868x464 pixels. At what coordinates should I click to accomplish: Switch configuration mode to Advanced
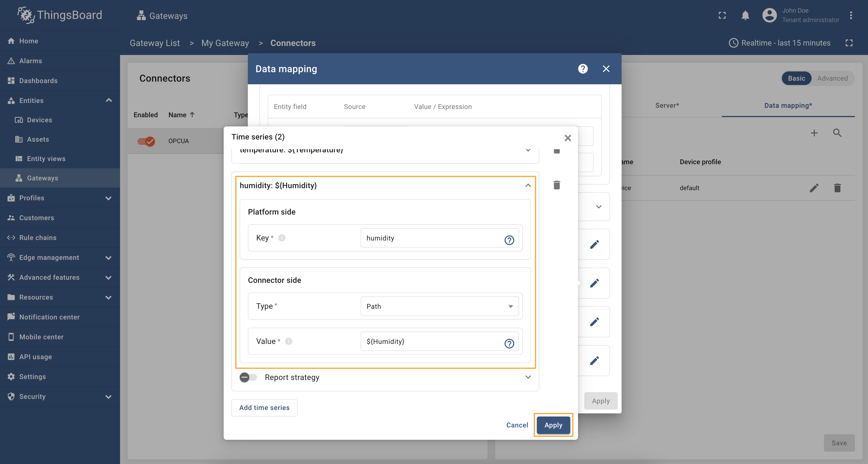pos(832,78)
